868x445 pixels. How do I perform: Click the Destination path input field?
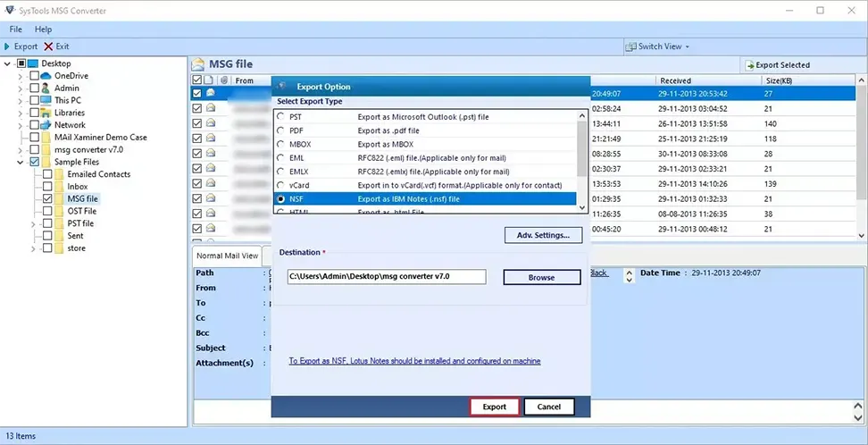click(x=387, y=276)
